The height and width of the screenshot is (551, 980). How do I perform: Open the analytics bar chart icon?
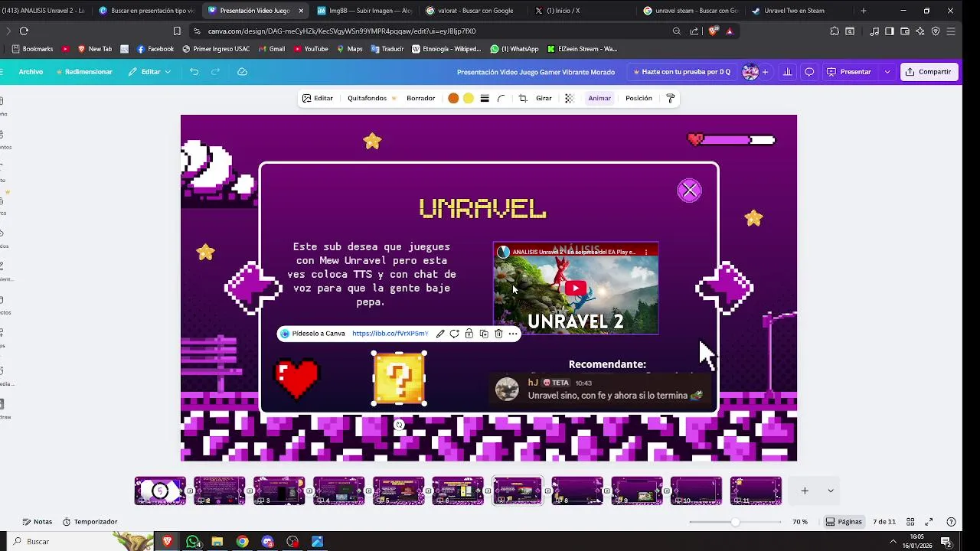click(787, 72)
